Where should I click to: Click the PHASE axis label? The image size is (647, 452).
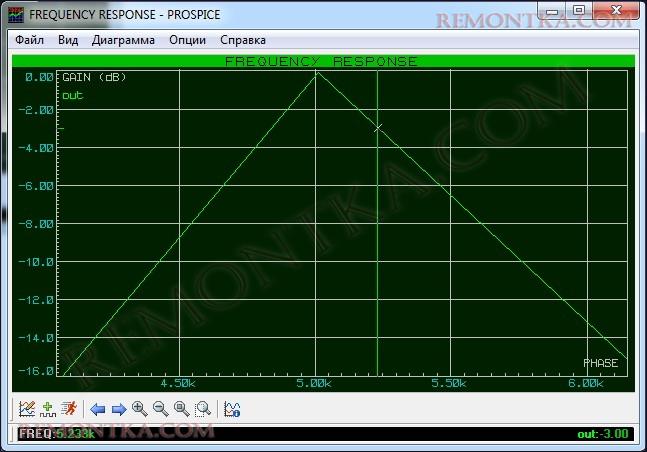(600, 362)
